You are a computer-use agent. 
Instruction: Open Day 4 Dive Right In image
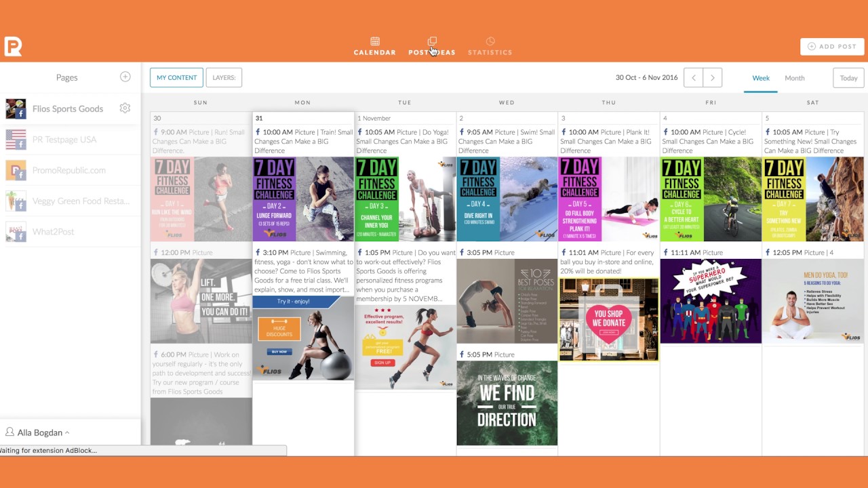pos(507,199)
